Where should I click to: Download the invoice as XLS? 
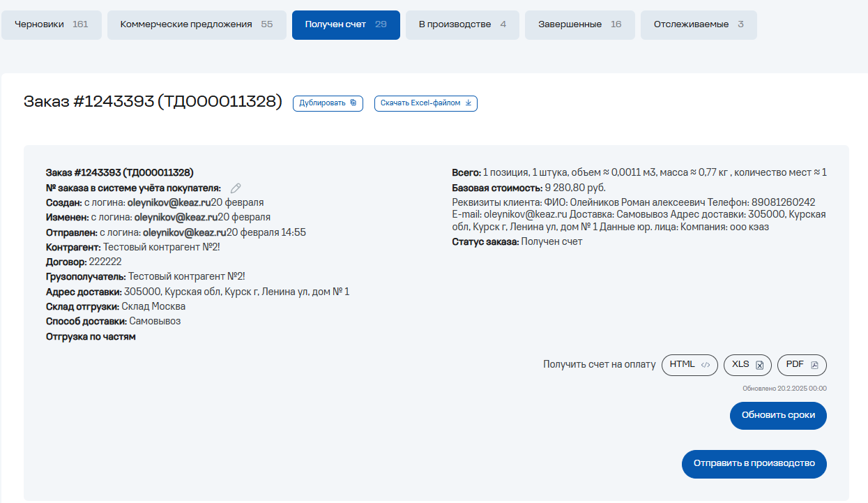[747, 365]
